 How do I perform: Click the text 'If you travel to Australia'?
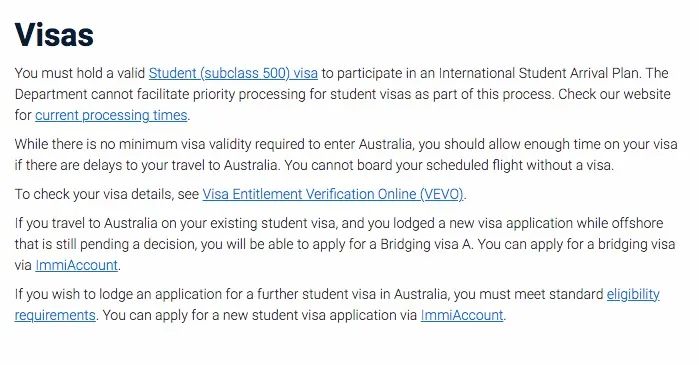click(x=86, y=223)
